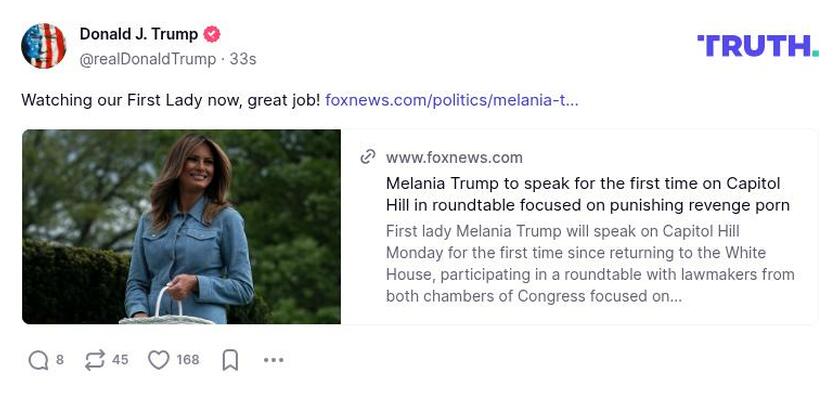Click the TRUTH logo
Viewport: 840px width, 406px height.
pyautogui.click(x=757, y=46)
